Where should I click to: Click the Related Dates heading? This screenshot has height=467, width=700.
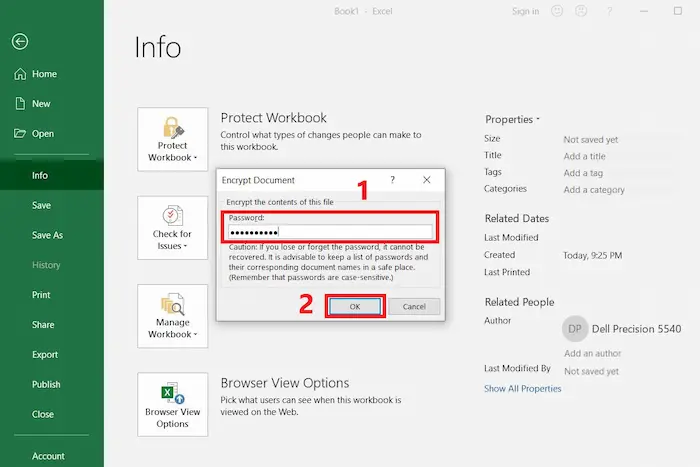[x=517, y=218]
